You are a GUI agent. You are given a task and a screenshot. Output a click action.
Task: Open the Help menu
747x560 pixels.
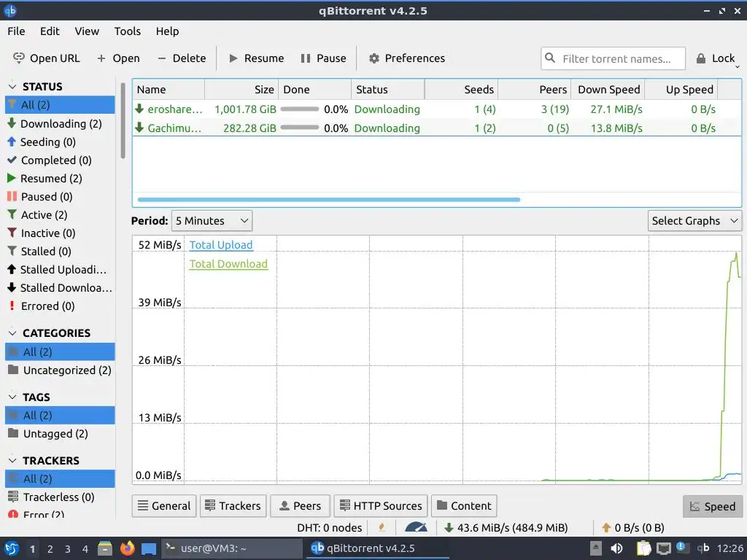pyautogui.click(x=167, y=31)
